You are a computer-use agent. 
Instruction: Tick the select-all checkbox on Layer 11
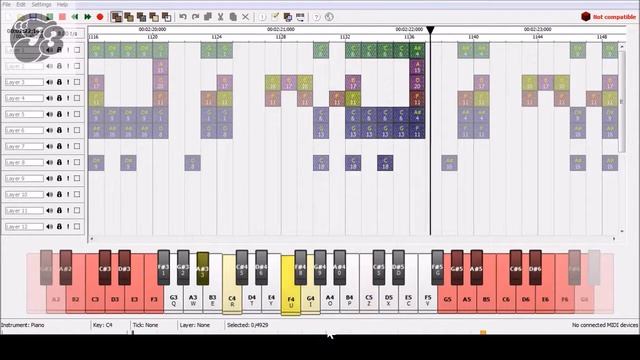(x=77, y=211)
